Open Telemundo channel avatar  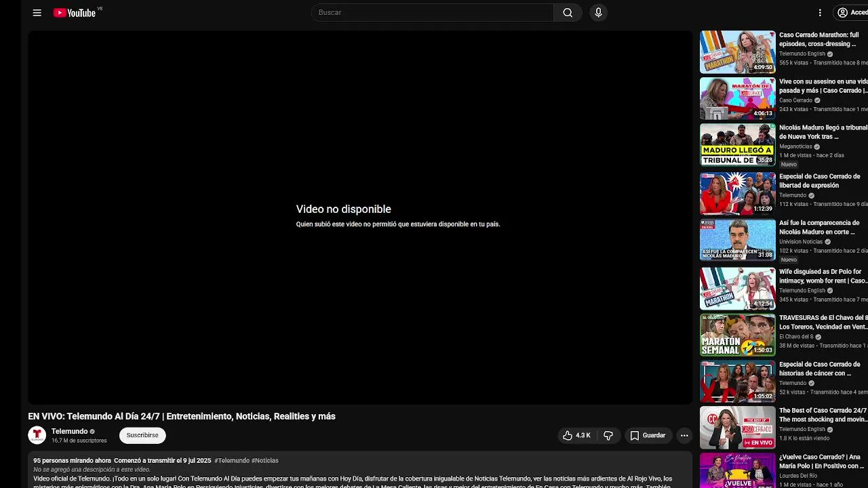pyautogui.click(x=37, y=435)
